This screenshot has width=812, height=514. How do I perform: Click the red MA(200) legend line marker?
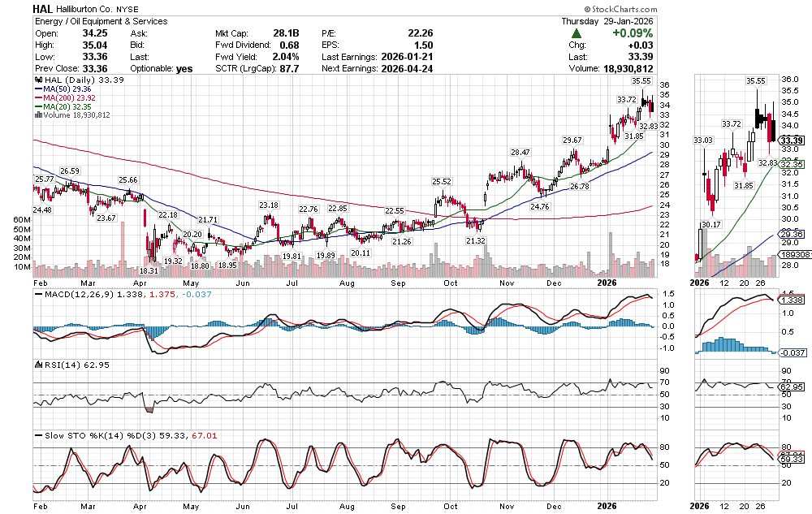(x=37, y=98)
